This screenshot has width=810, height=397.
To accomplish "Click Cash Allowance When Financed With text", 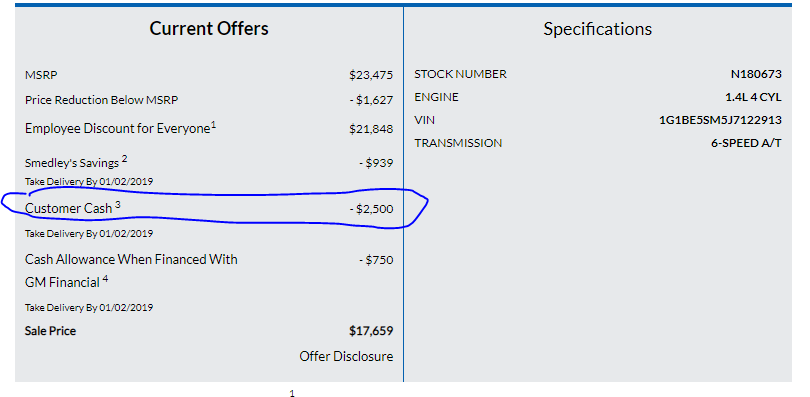I will click(x=131, y=259).
